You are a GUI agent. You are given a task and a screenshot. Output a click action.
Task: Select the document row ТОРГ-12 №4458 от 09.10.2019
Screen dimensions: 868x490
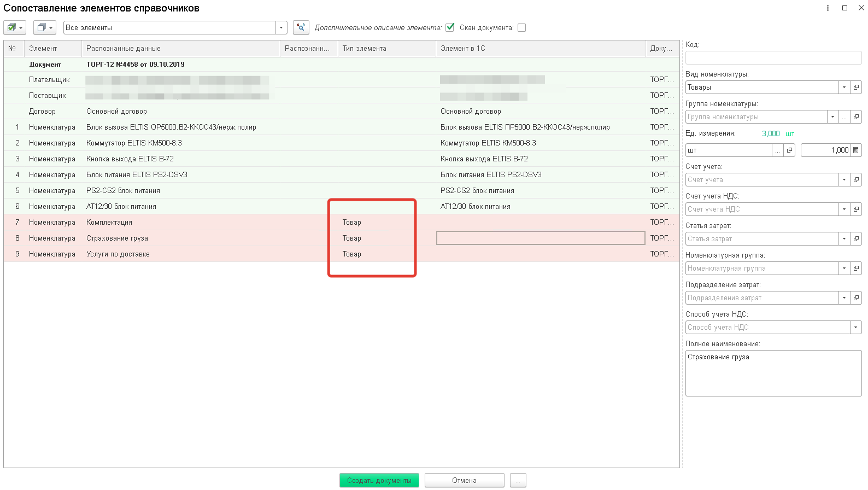342,64
